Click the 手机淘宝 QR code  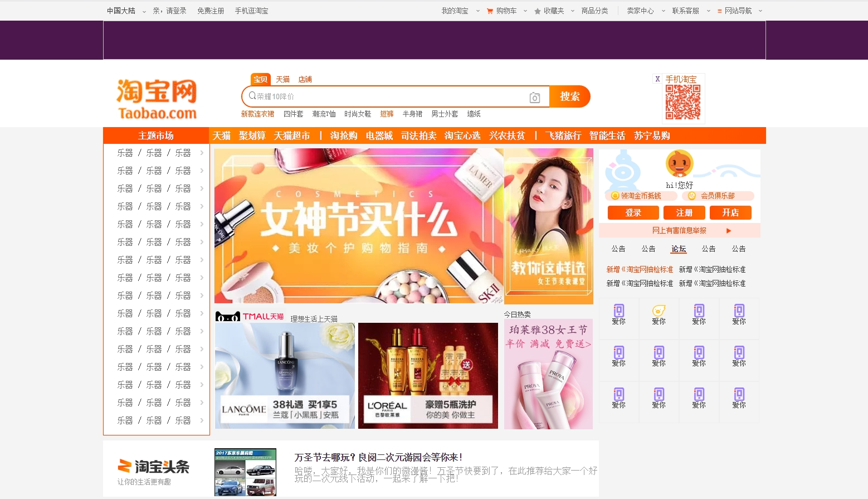click(x=683, y=102)
